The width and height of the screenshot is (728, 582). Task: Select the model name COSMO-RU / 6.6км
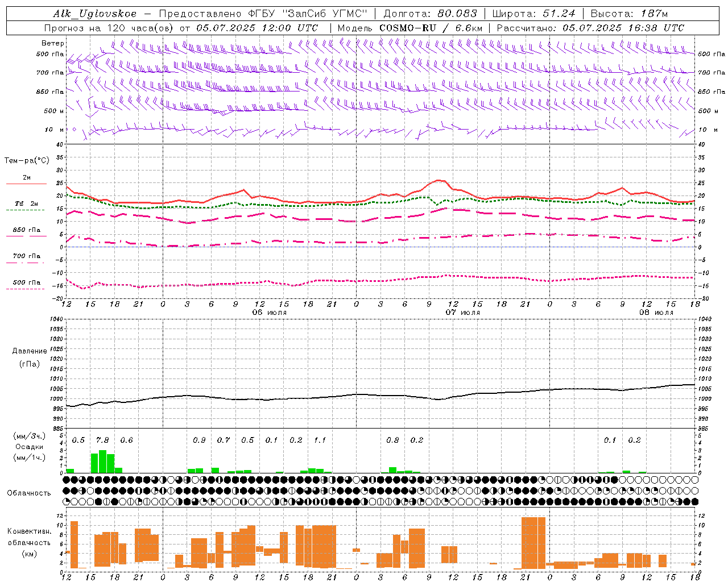[x=431, y=28]
